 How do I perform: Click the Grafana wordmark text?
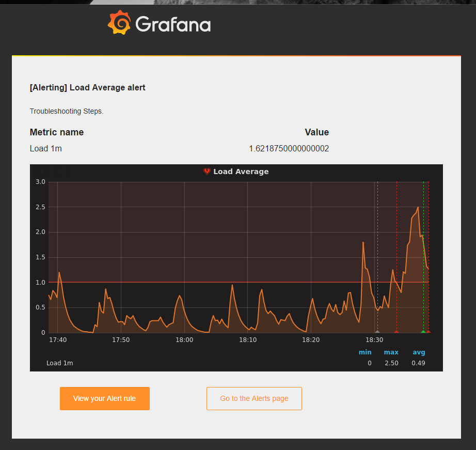[173, 24]
